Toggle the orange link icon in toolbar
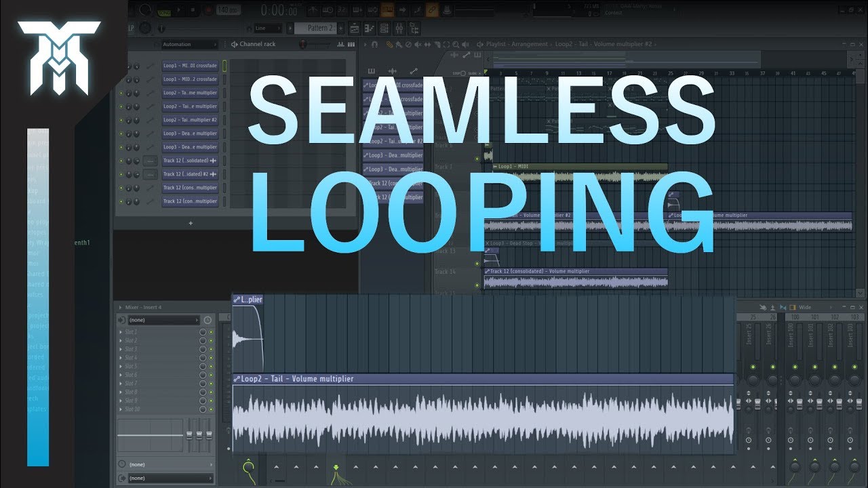Screen dimensions: 868x488 (x=432, y=10)
